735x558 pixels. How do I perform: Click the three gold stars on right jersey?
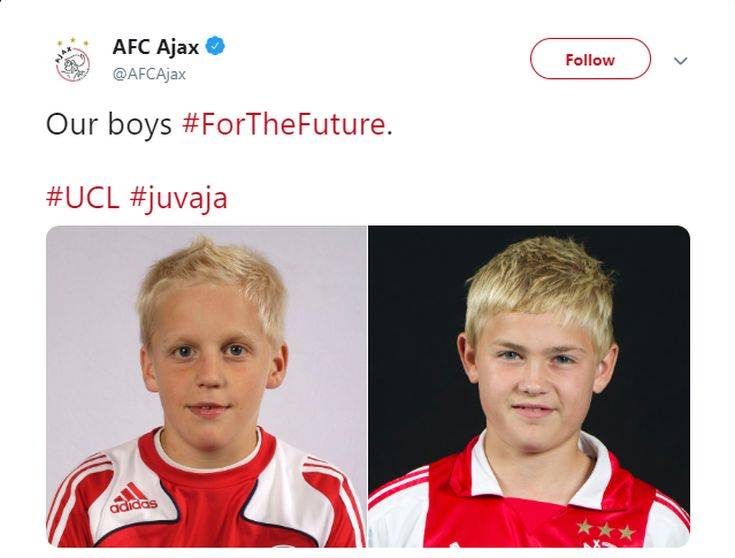[606, 530]
